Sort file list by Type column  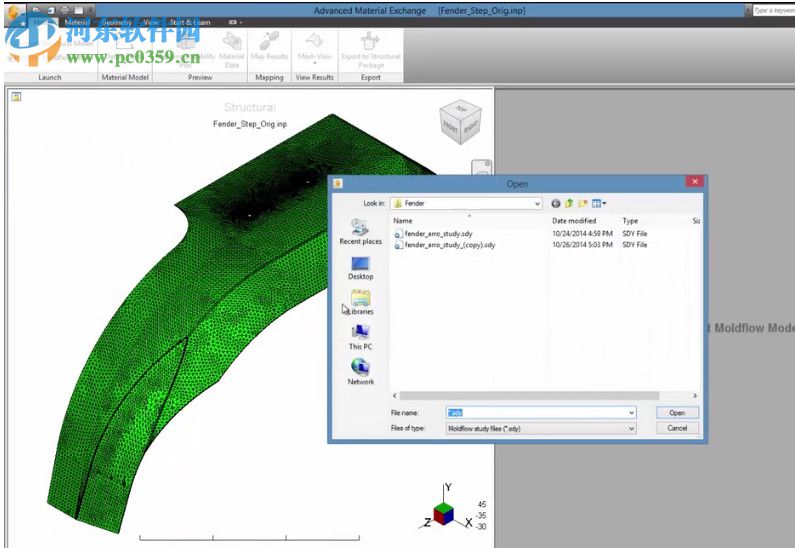(x=630, y=221)
